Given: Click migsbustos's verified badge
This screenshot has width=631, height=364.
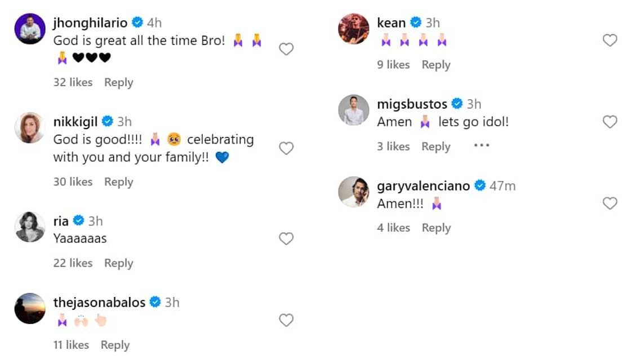Looking at the screenshot, I should tap(456, 104).
